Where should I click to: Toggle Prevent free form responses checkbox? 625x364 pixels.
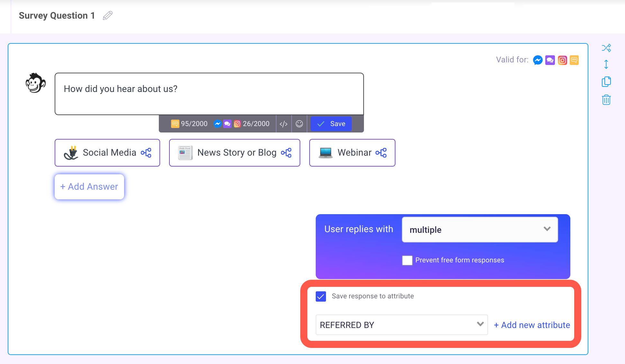pyautogui.click(x=407, y=260)
